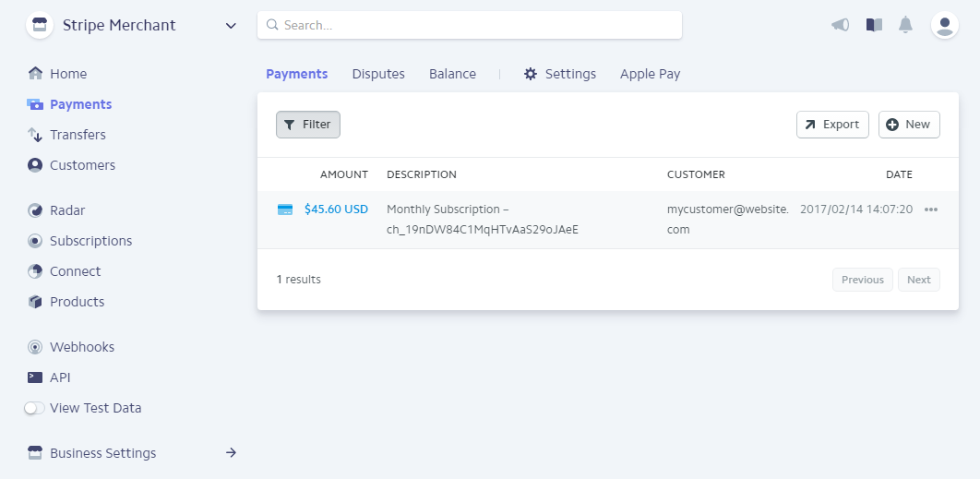This screenshot has width=980, height=479.
Task: Open the Apple Pay tab
Action: click(650, 74)
